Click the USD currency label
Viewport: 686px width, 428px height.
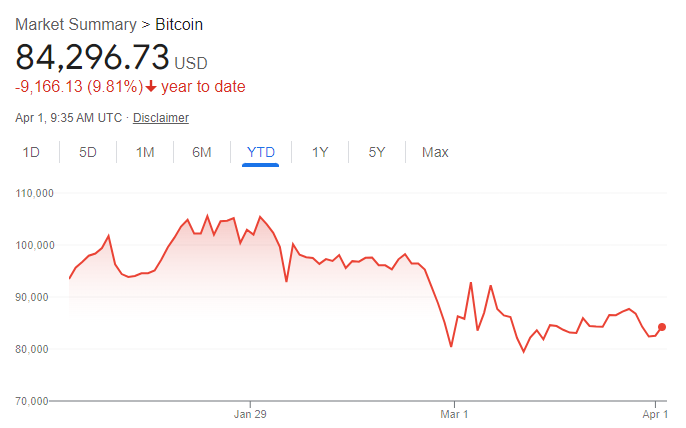coord(191,63)
